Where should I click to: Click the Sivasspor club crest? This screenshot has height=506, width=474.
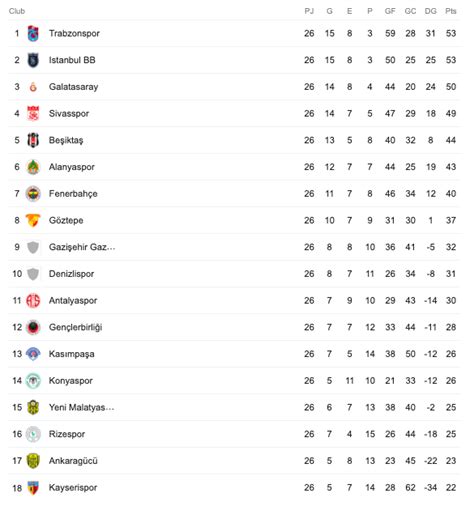(33, 114)
